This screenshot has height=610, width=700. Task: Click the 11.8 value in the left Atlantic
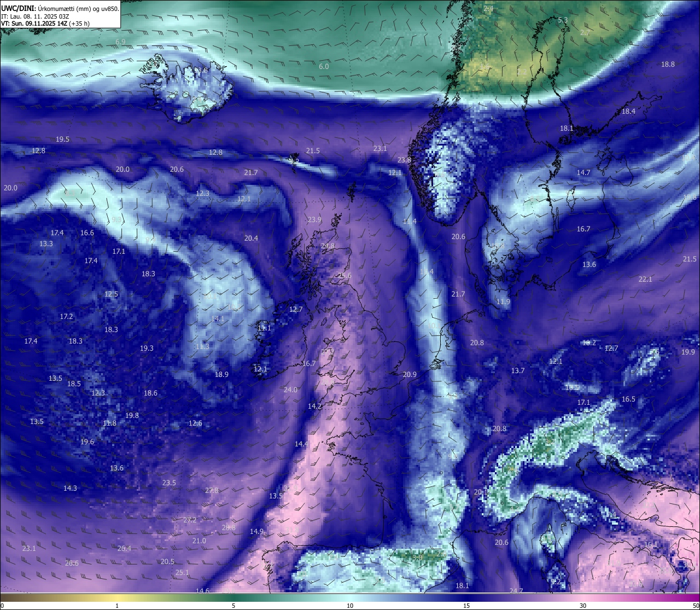109,423
